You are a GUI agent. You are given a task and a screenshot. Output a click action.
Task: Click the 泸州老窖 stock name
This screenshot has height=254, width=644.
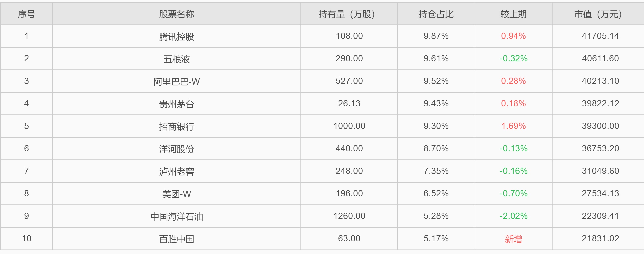click(x=176, y=171)
